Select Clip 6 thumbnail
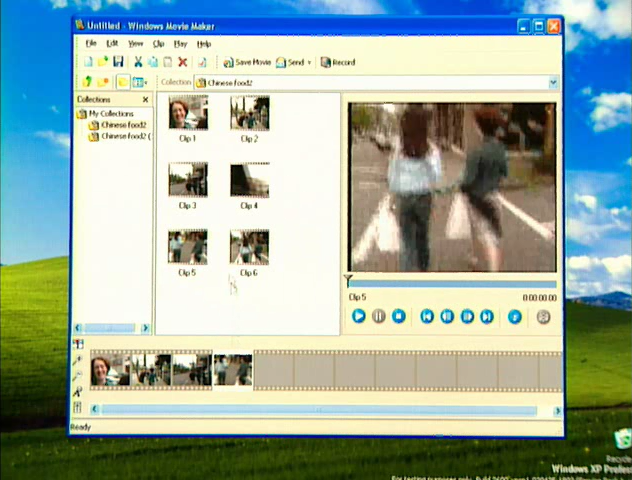632x480 pixels. (x=249, y=247)
